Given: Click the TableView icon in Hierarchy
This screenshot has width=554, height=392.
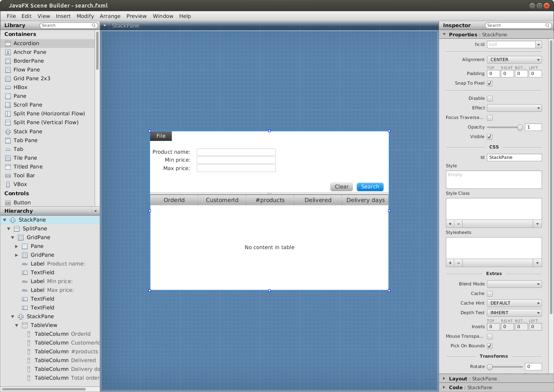Looking at the screenshot, I should 25,325.
